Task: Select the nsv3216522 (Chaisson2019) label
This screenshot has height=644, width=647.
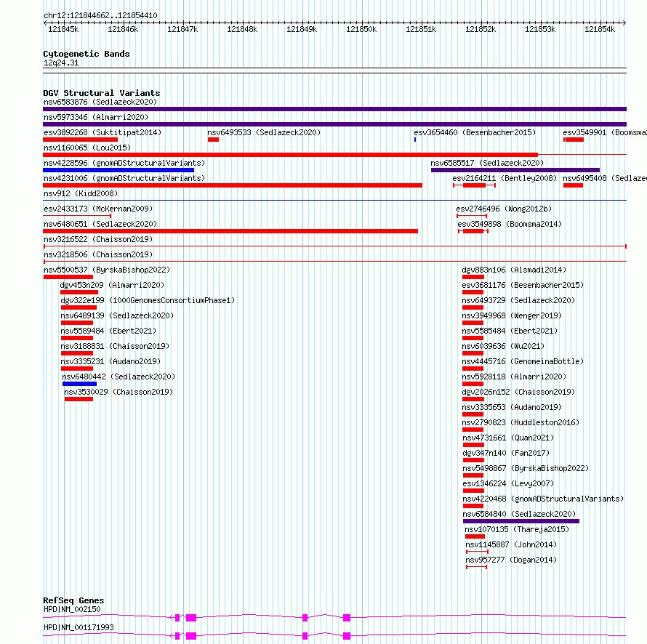Action: 98,239
